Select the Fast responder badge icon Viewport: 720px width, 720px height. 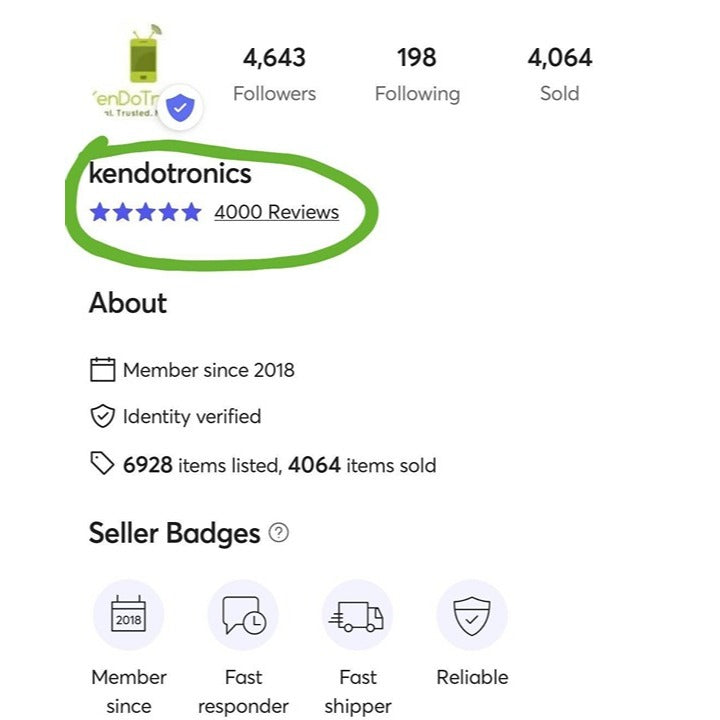click(x=243, y=615)
